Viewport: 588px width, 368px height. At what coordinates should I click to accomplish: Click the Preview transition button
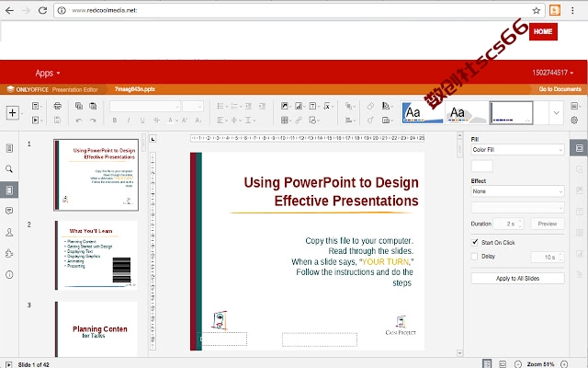(x=548, y=224)
